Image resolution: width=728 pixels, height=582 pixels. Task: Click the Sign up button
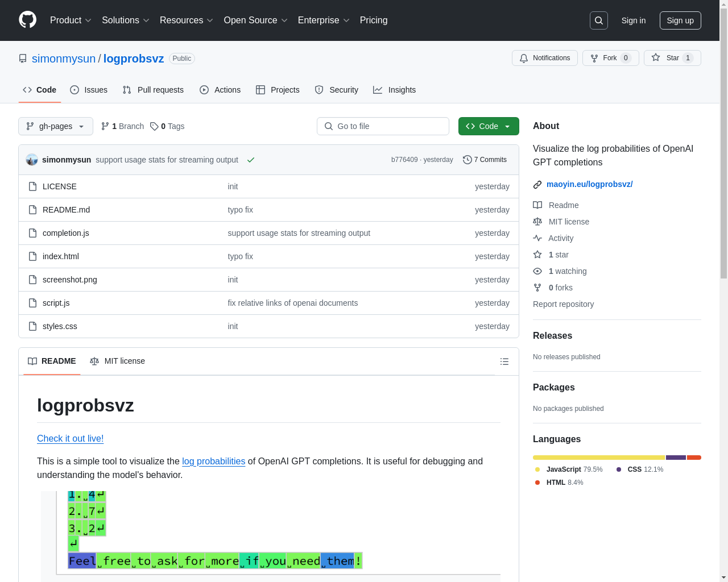click(x=680, y=20)
